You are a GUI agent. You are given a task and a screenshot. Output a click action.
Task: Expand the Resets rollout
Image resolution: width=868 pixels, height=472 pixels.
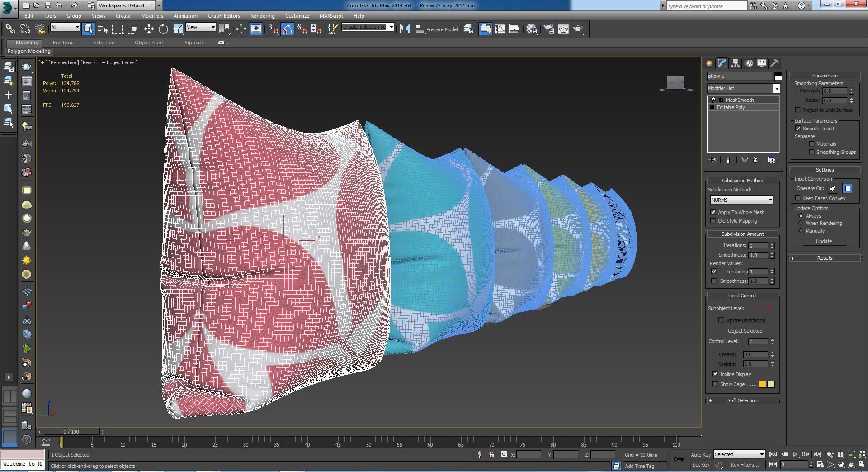click(825, 258)
